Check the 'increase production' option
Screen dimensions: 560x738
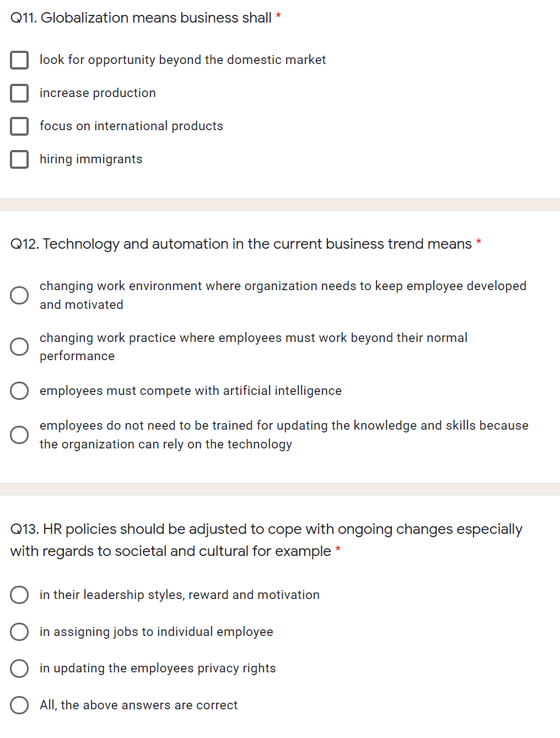pyautogui.click(x=19, y=93)
